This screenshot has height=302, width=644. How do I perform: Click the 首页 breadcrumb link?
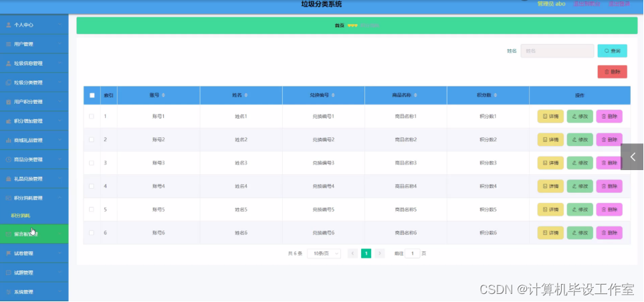339,25
